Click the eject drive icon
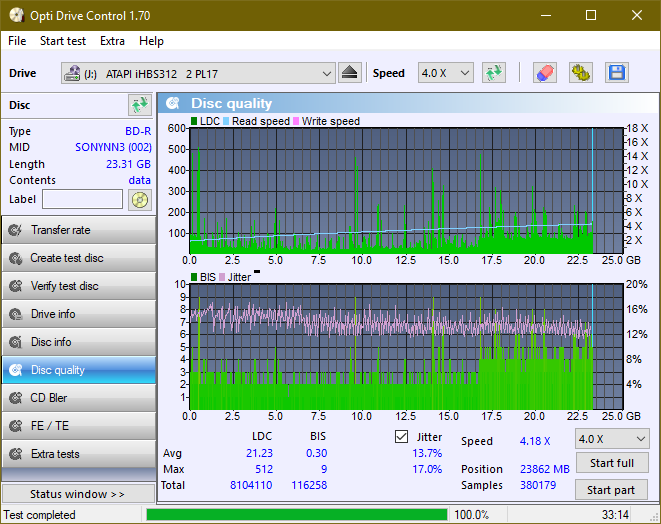The width and height of the screenshot is (661, 524). [x=349, y=73]
